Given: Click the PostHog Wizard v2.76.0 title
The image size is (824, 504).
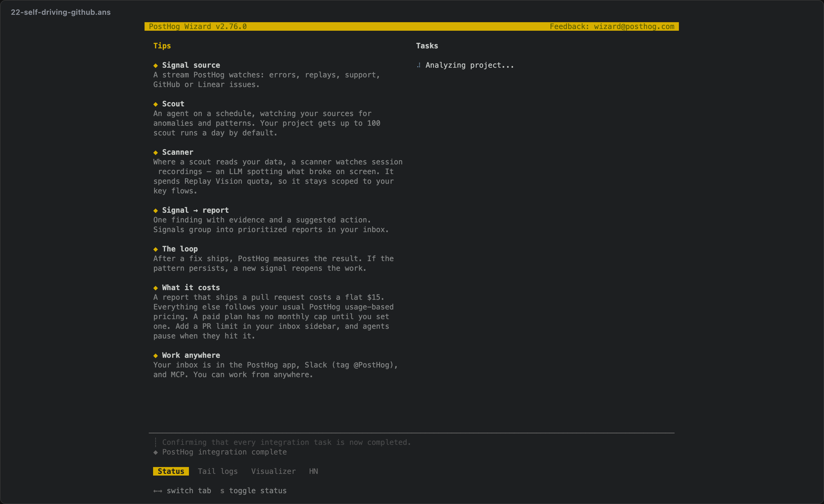Looking at the screenshot, I should pos(198,26).
